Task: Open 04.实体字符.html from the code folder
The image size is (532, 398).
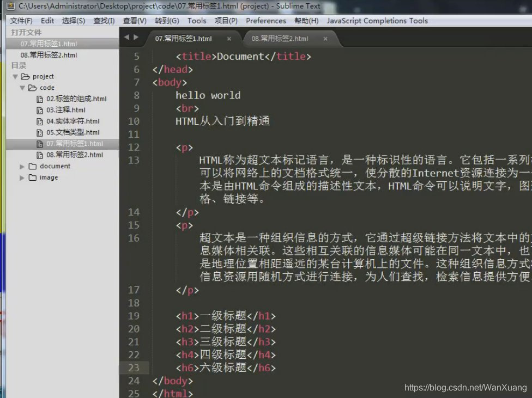Action: (x=72, y=121)
